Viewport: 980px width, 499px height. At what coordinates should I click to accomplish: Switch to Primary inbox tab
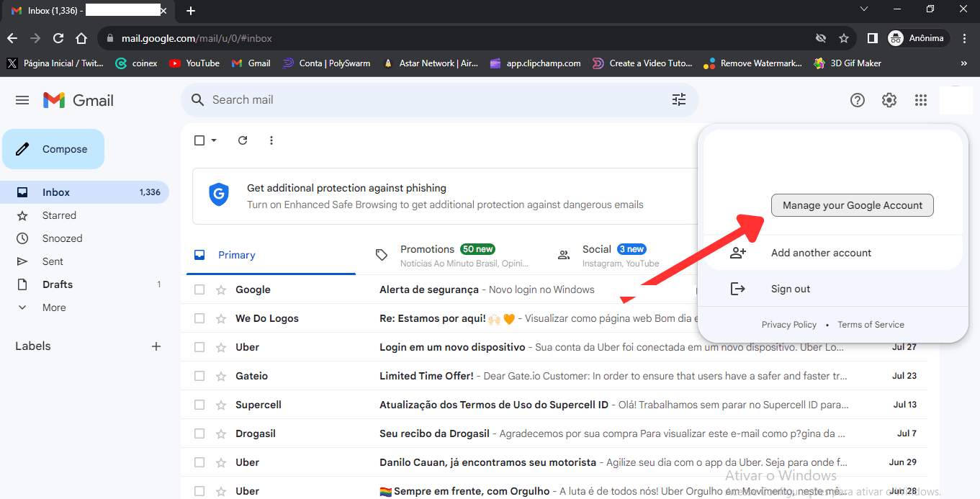pyautogui.click(x=271, y=255)
